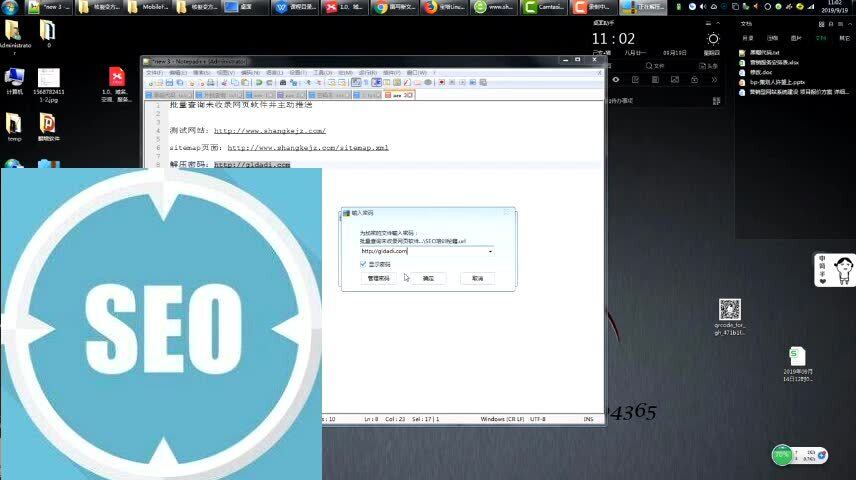
Task: Click the INS indicator in status bar
Action: 588,419
